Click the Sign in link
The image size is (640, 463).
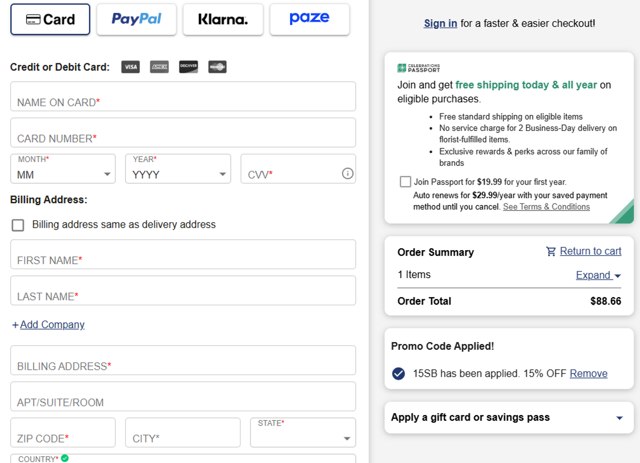pos(440,23)
